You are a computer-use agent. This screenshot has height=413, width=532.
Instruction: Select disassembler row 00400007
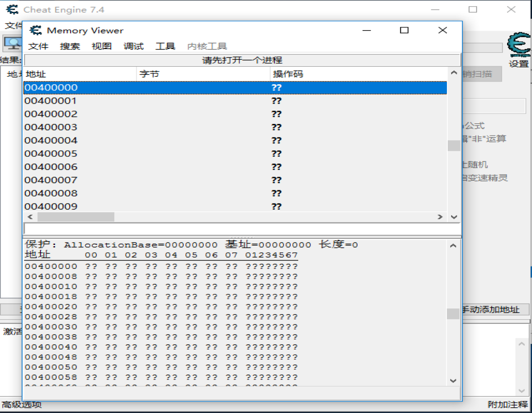coord(235,180)
